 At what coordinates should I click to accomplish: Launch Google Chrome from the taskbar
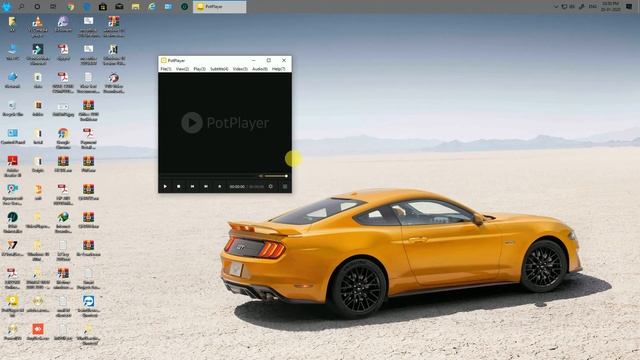70,7
